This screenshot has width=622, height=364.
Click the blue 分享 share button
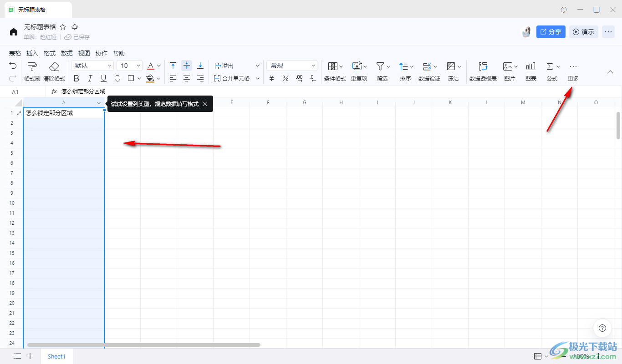[x=551, y=32]
